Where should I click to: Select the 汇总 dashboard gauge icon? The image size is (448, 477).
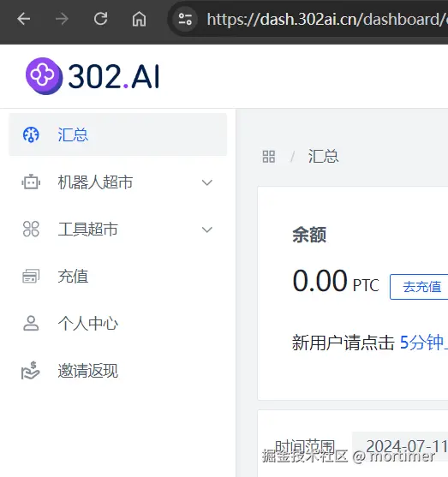click(x=31, y=134)
